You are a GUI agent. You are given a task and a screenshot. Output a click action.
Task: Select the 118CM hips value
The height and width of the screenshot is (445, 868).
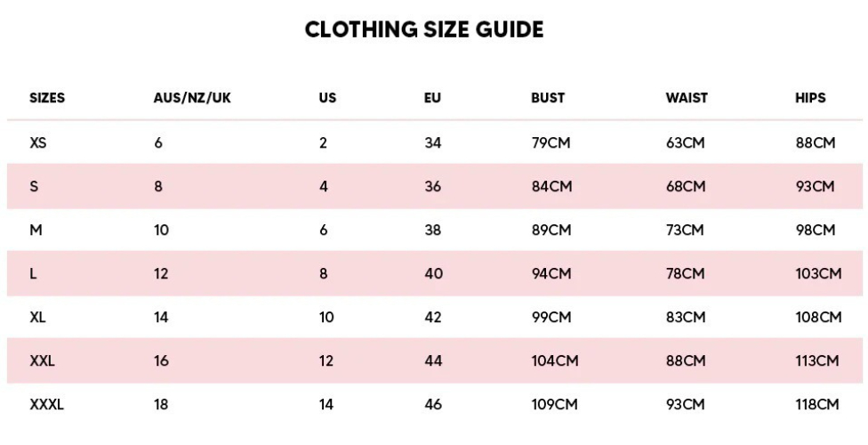(x=818, y=405)
